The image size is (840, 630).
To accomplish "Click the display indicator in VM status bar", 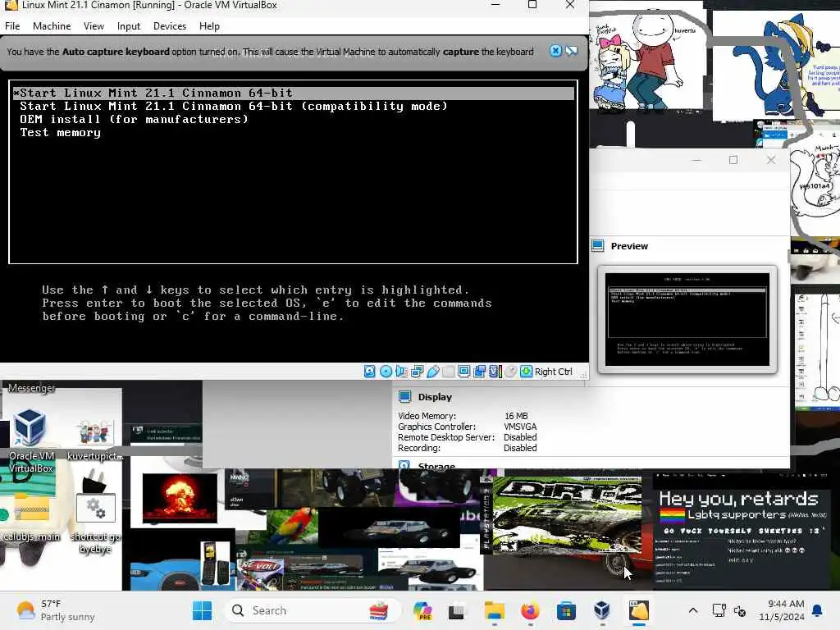I will [x=464, y=372].
